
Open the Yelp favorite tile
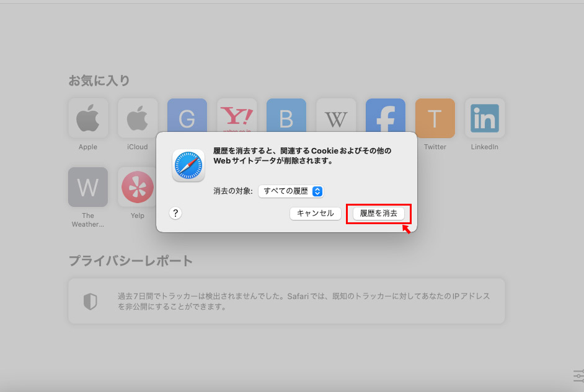coord(138,187)
